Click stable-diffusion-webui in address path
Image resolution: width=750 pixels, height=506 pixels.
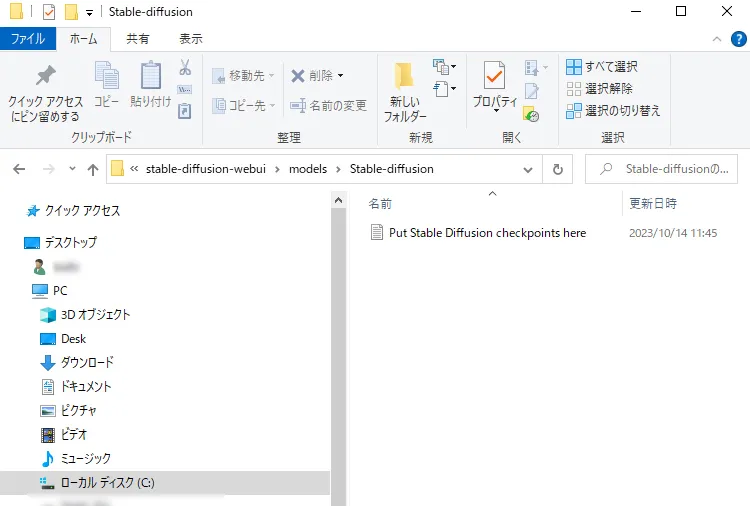pyautogui.click(x=206, y=169)
